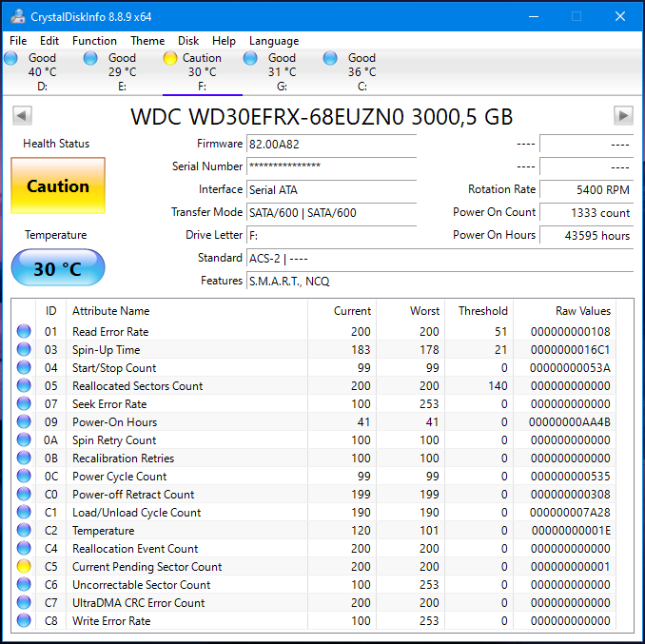645x644 pixels.
Task: Click the Raw Values column header
Action: tap(582, 311)
